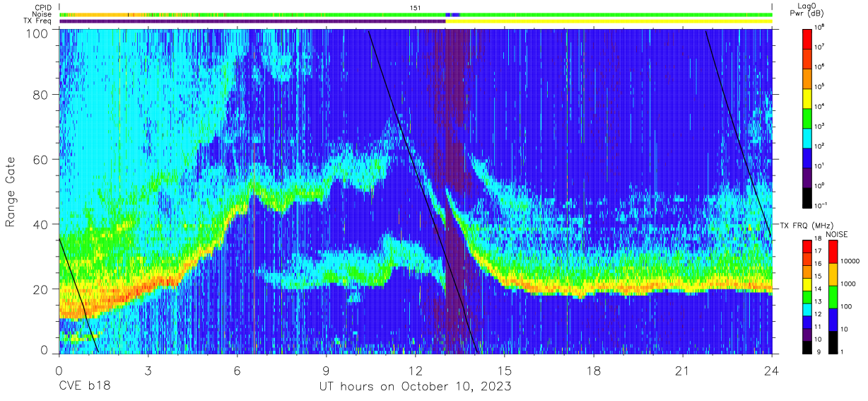Click the red 10^8 segment of the Lag0 Pwr colorbar
This screenshot has width=868, height=401.
coord(807,37)
